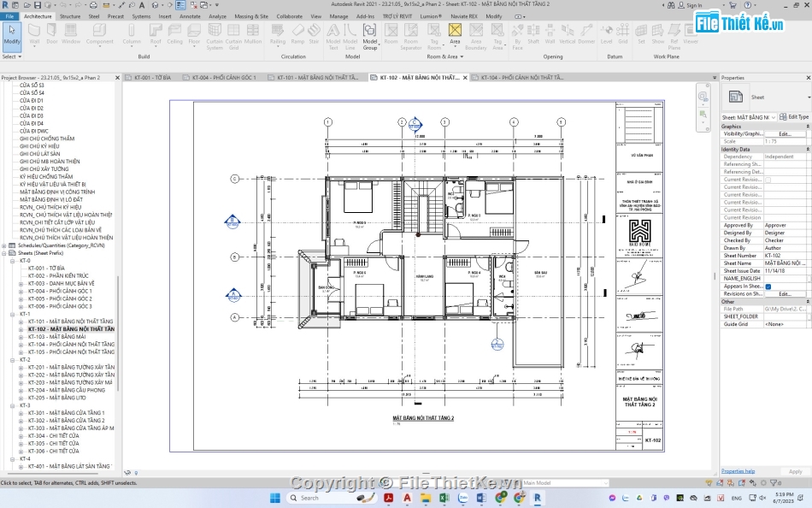The image size is (812, 508).
Task: Choose the Curtain Grid tool
Action: point(233,37)
